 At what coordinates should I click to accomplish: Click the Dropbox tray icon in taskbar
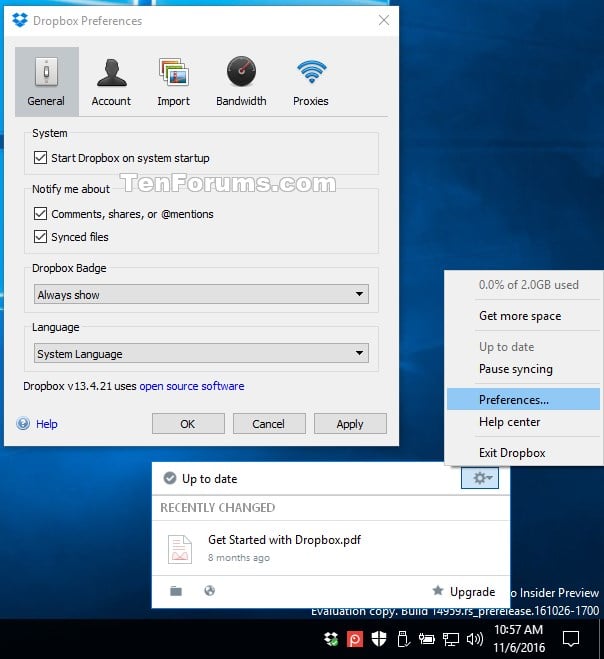(x=331, y=639)
